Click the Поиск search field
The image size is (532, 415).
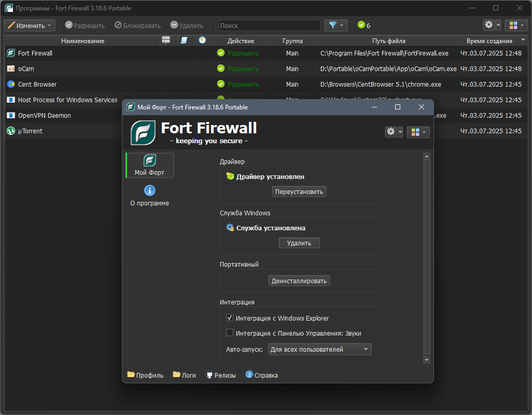click(270, 25)
